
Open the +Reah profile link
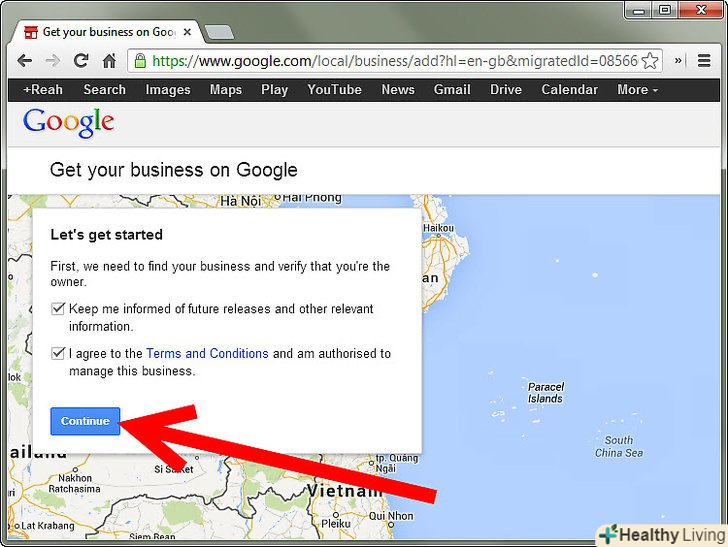point(43,90)
